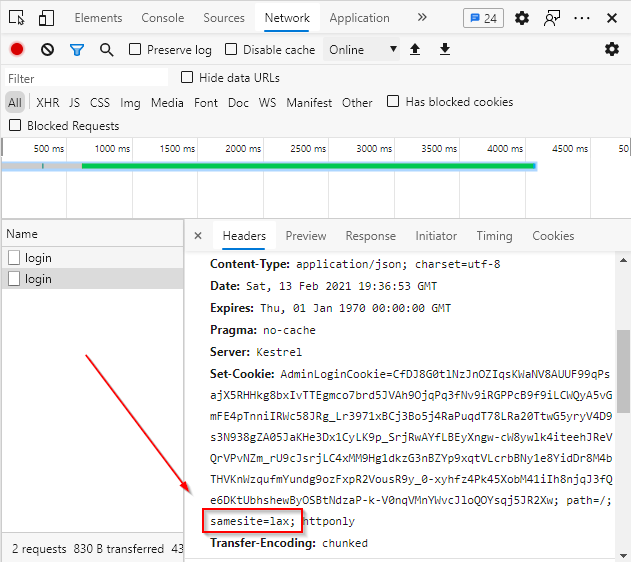Click the 1000 ms timeline marker
This screenshot has width=631, height=562.
pyautogui.click(x=112, y=149)
